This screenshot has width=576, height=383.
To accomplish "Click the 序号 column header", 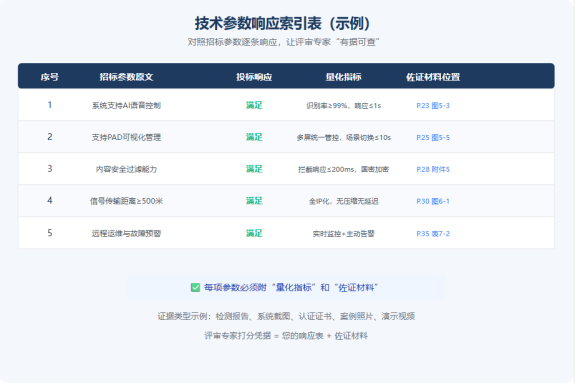I will (x=50, y=77).
